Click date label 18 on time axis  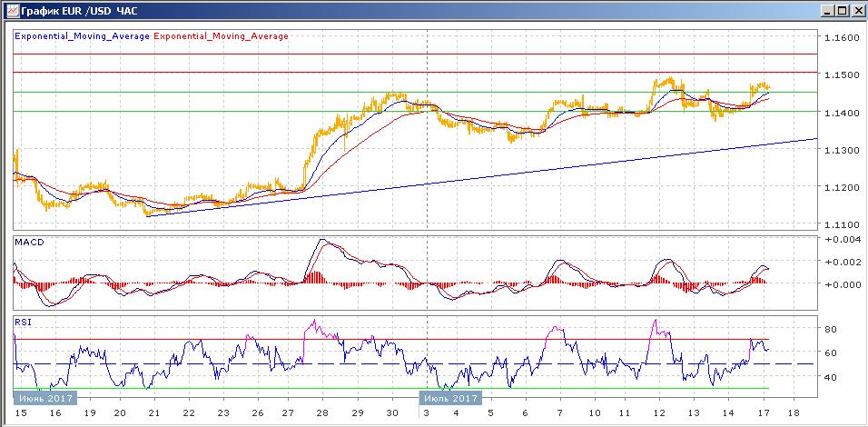click(x=794, y=412)
